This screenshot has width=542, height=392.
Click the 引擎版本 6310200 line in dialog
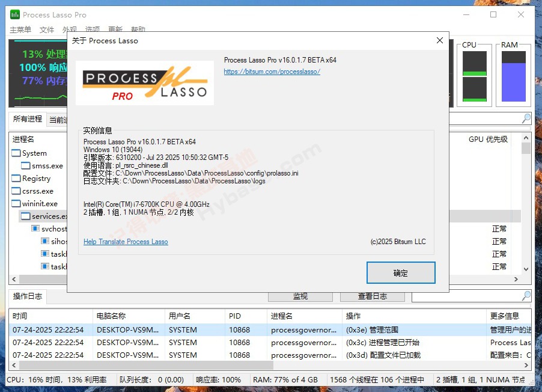(x=156, y=158)
